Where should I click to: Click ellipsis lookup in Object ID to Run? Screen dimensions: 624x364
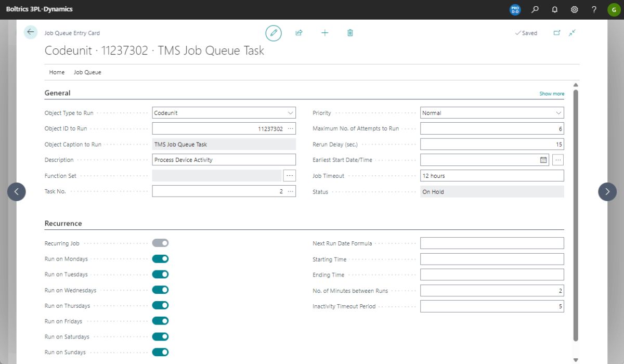[x=290, y=128]
